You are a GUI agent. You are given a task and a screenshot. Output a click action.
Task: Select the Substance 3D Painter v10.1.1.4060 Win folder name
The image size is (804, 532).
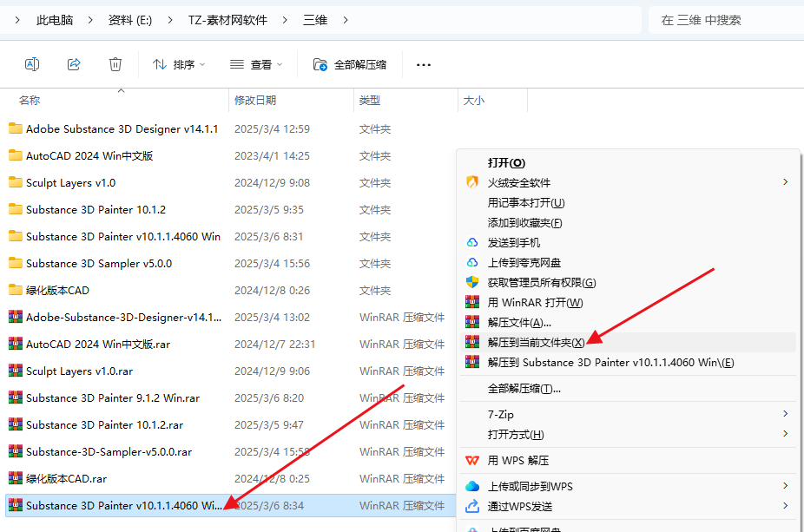pyautogui.click(x=123, y=236)
